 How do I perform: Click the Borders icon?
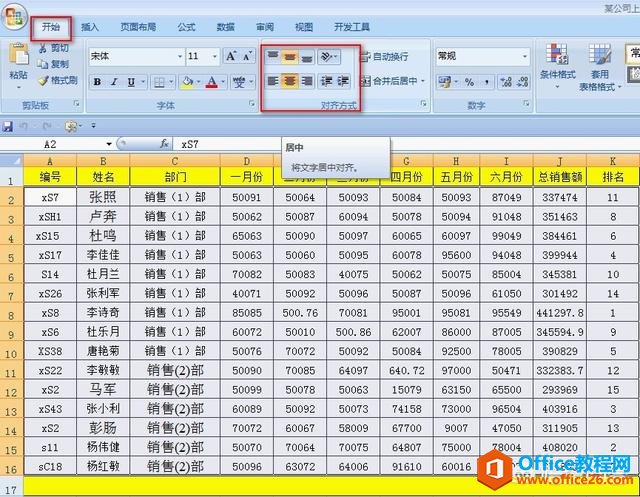click(159, 82)
